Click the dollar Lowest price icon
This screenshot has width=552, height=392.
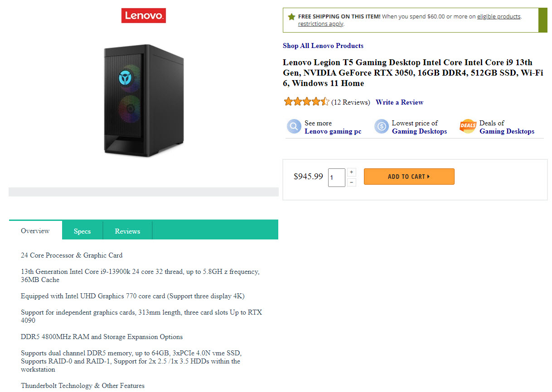click(x=382, y=126)
